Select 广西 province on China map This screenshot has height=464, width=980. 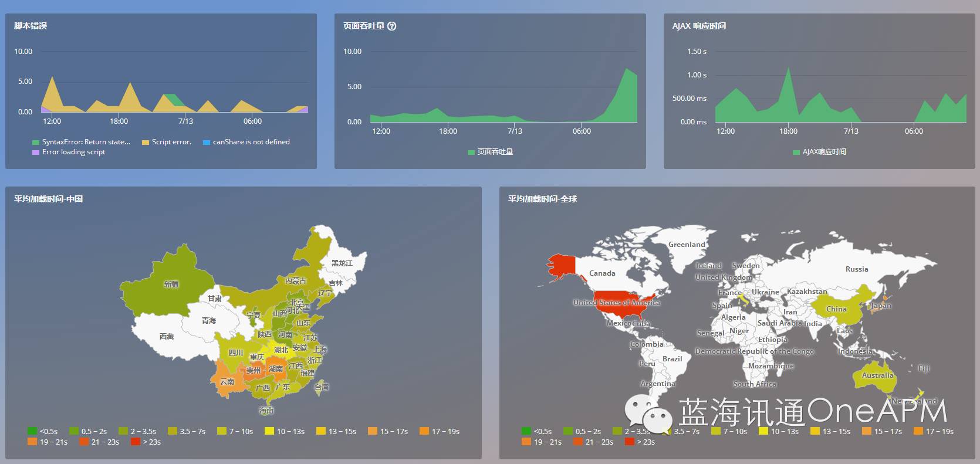262,388
